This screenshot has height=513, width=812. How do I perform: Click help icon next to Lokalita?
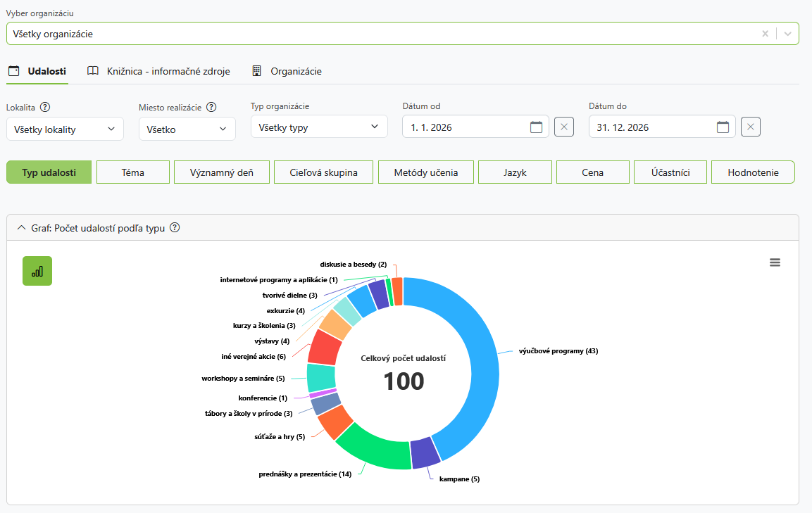pyautogui.click(x=45, y=108)
